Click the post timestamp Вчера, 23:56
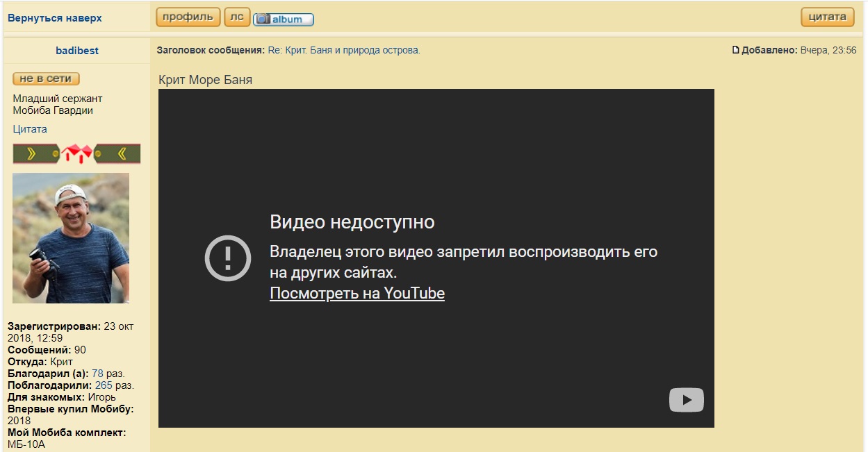Screen dimensions: 868x452 (828, 50)
